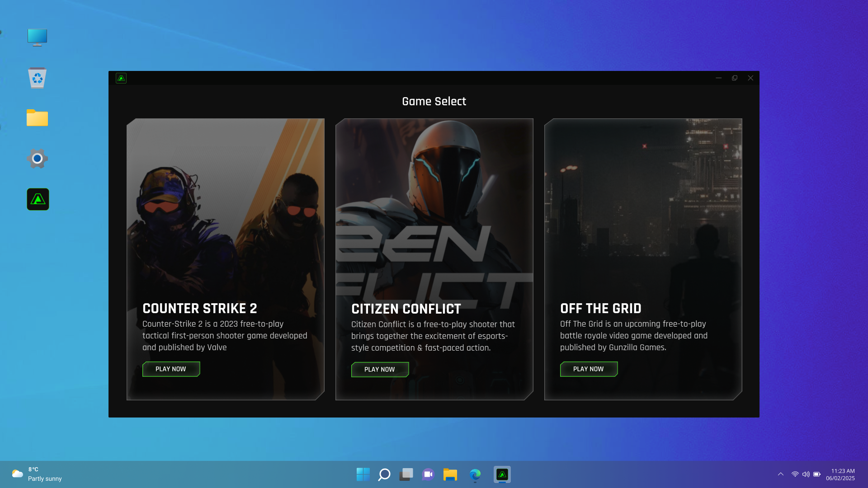Open the Settings gear desktop icon
The height and width of the screenshot is (488, 868).
[x=37, y=159]
